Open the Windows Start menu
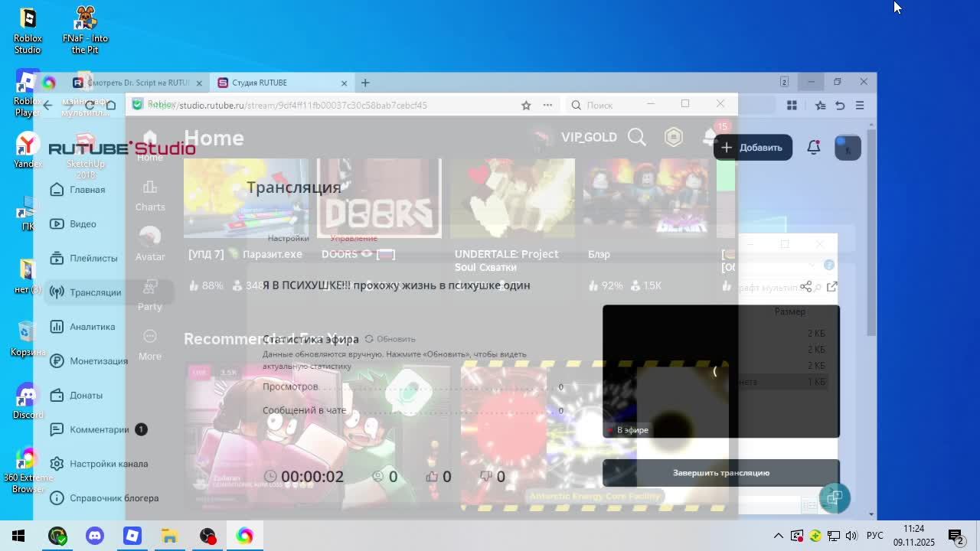The height and width of the screenshot is (551, 980). [x=18, y=536]
